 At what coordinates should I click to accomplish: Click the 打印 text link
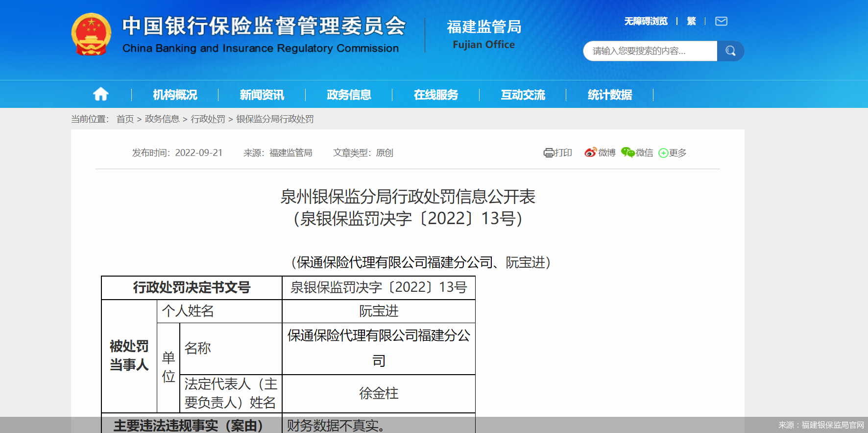coord(563,153)
